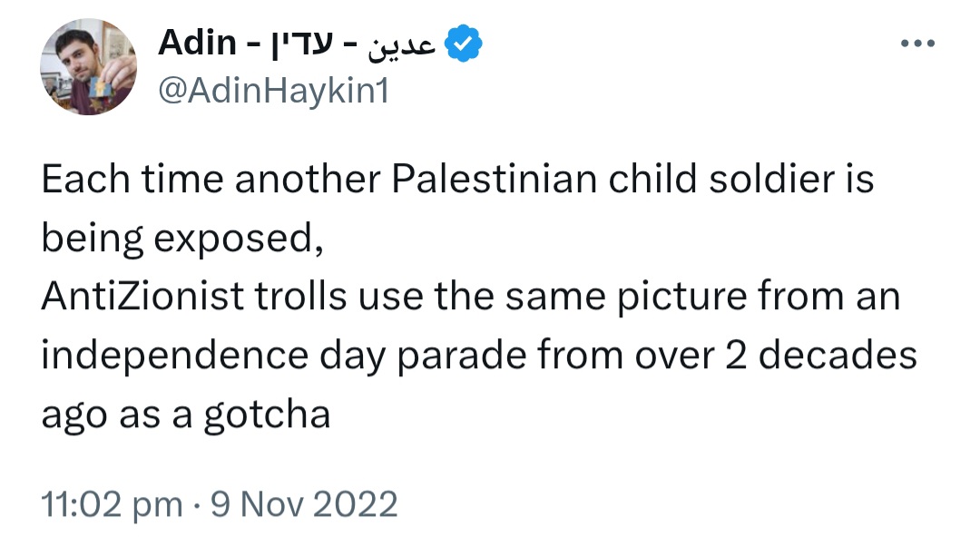The height and width of the screenshot is (546, 980).
Task: Click the blue verified checkmark badge
Action: 463,44
